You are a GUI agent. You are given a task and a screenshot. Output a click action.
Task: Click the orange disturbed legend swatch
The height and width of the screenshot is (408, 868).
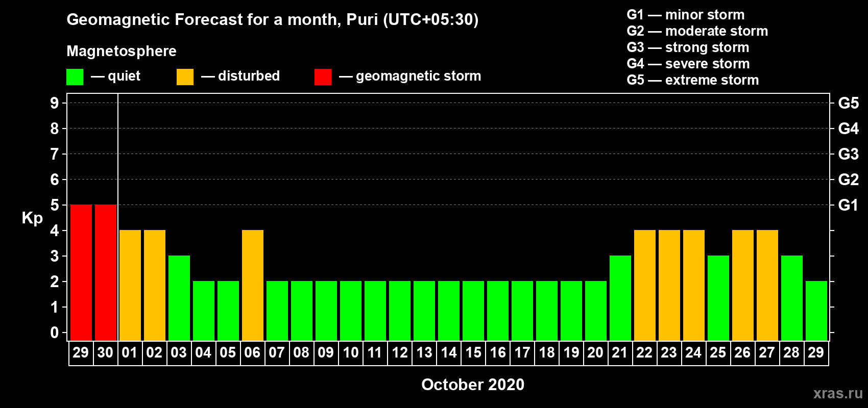[x=185, y=77]
